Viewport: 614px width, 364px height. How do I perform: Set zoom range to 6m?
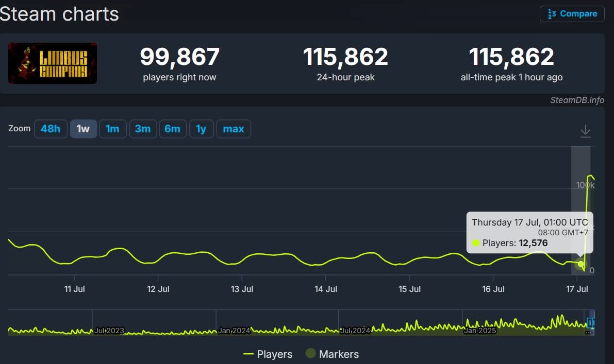point(173,129)
